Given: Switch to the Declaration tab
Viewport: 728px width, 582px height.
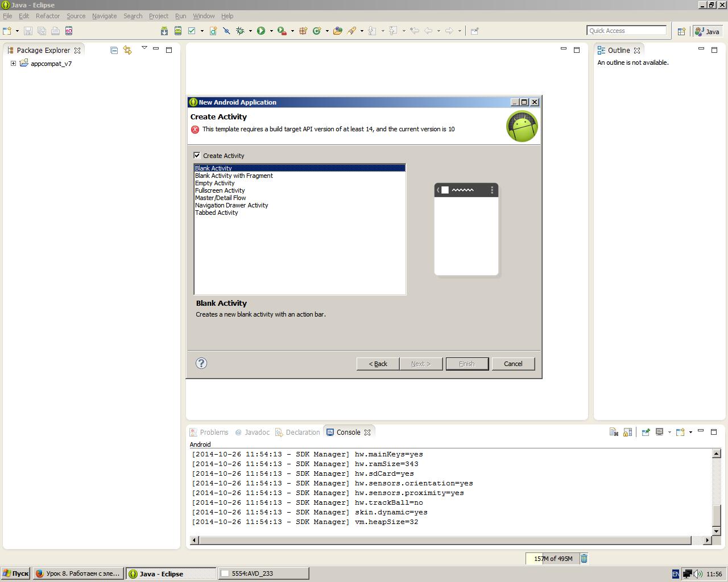Looking at the screenshot, I should click(297, 432).
